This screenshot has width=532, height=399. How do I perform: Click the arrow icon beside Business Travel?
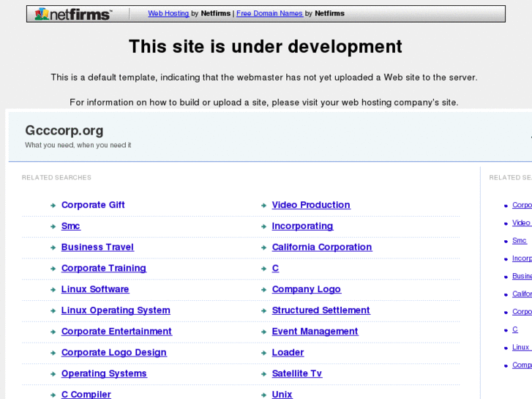coord(53,247)
